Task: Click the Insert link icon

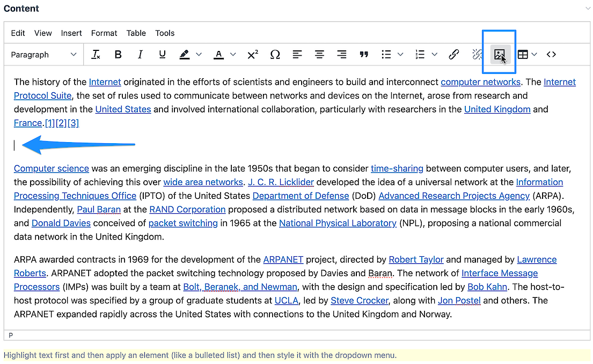Action: click(x=453, y=55)
